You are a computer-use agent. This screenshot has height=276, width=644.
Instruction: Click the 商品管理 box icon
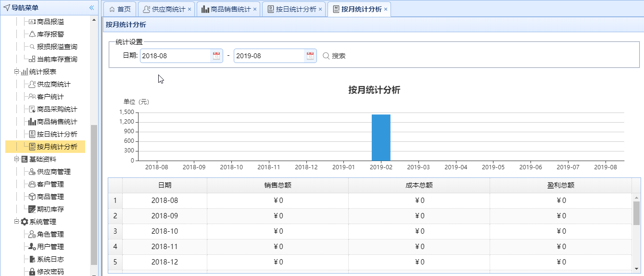coord(32,197)
